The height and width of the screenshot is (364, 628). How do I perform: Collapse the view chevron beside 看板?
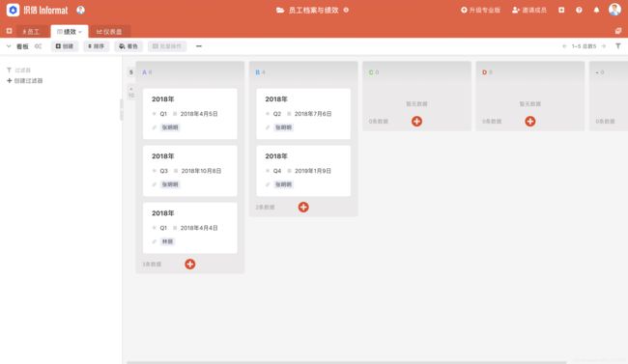click(9, 46)
